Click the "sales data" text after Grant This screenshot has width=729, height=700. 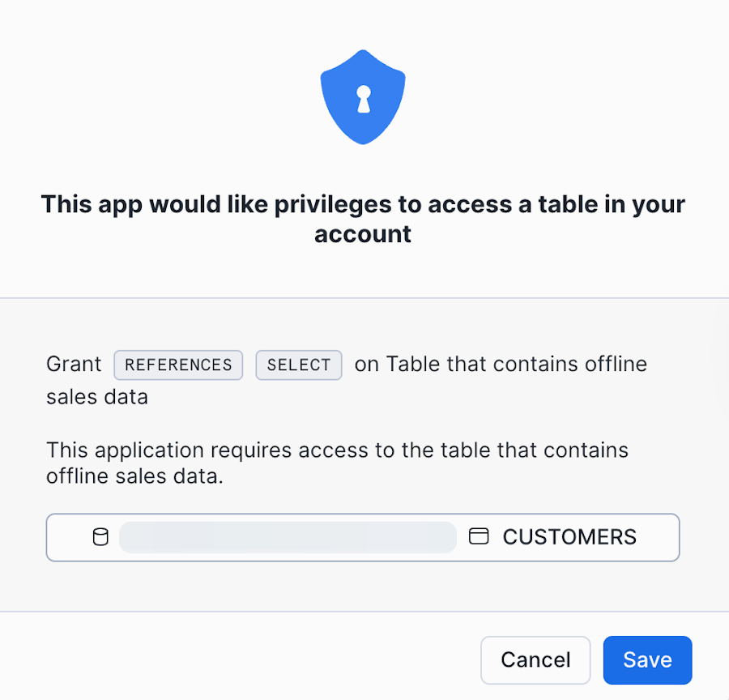click(x=97, y=397)
